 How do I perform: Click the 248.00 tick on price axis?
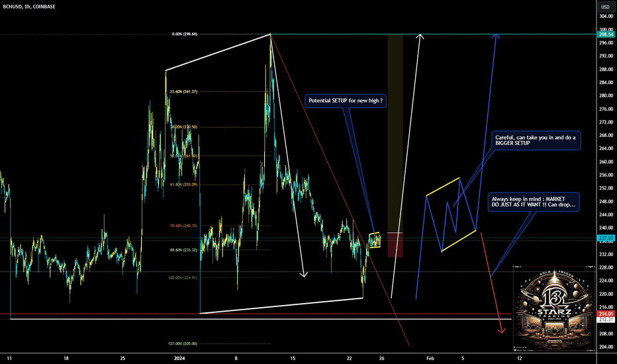606,201
